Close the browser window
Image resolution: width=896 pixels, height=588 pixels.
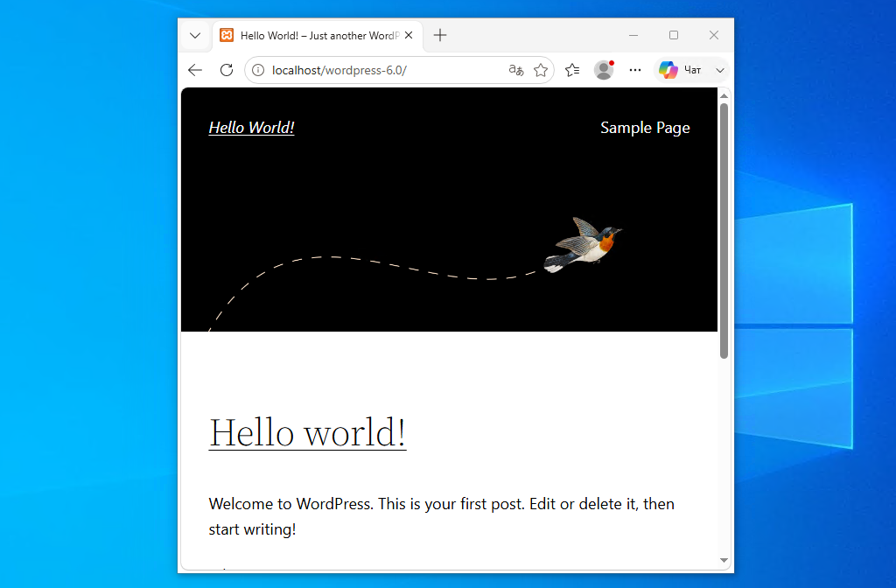[x=714, y=35]
